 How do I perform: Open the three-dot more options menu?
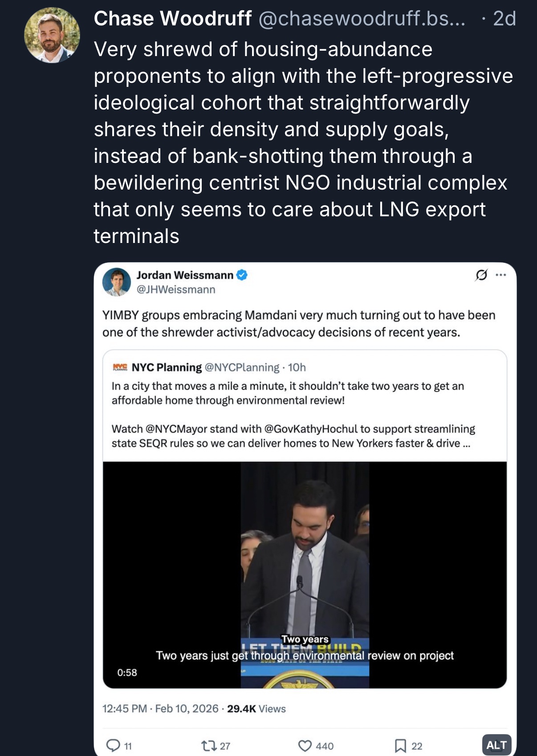(x=501, y=275)
